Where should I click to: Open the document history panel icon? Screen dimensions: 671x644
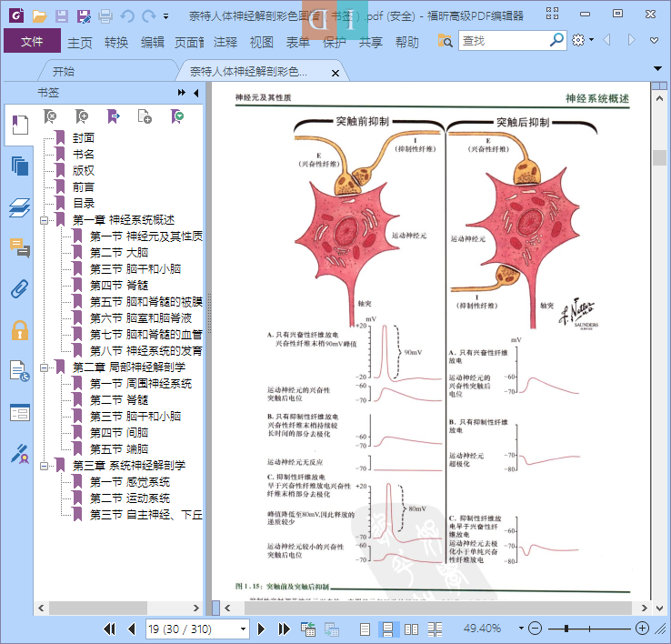(x=20, y=371)
